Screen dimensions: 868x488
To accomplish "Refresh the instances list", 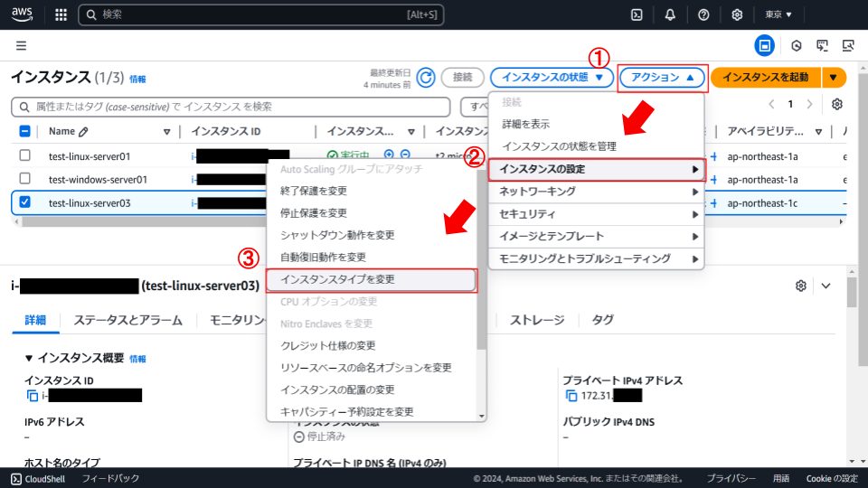I will [426, 78].
